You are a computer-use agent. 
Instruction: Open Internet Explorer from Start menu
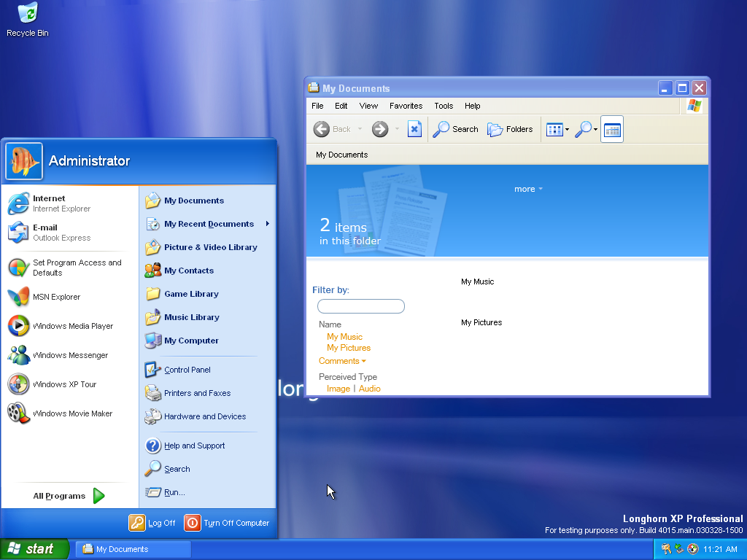click(x=50, y=203)
